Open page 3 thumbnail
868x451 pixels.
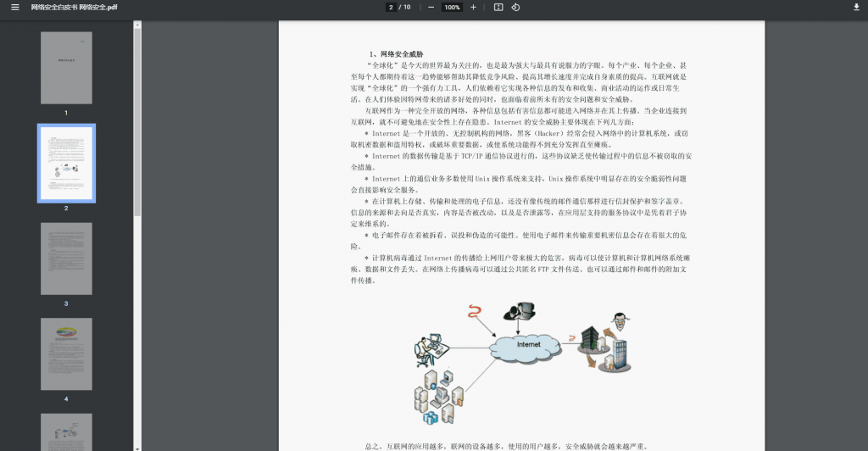click(66, 259)
